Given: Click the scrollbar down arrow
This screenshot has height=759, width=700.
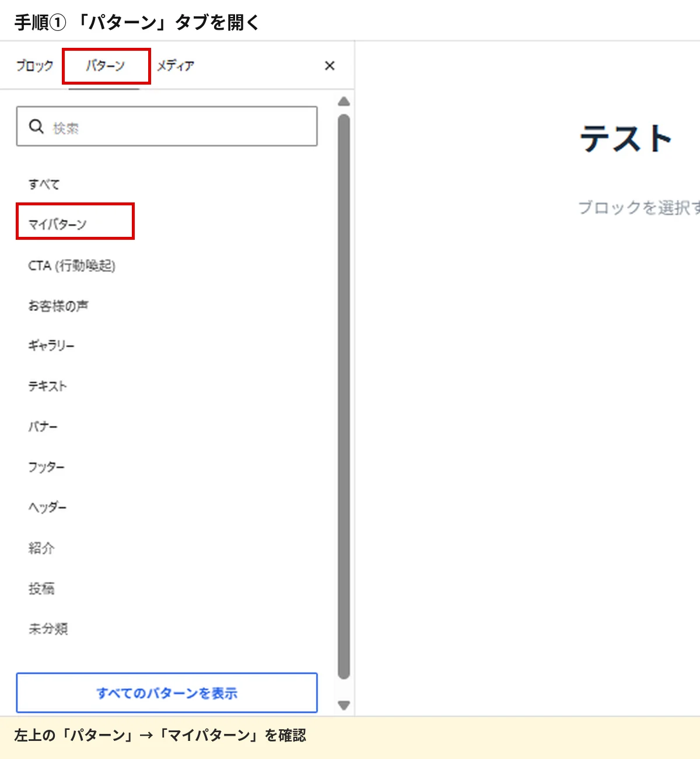Looking at the screenshot, I should point(344,705).
